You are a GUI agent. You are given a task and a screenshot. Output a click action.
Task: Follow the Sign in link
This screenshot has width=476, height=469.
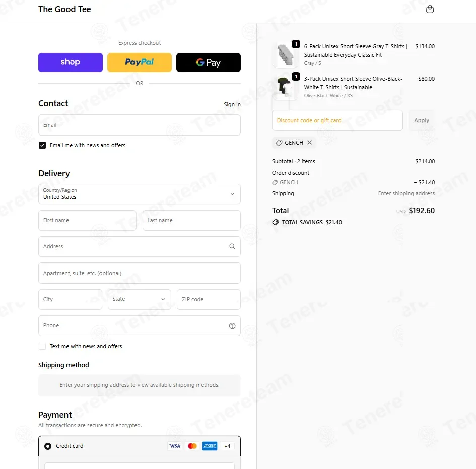pyautogui.click(x=232, y=104)
